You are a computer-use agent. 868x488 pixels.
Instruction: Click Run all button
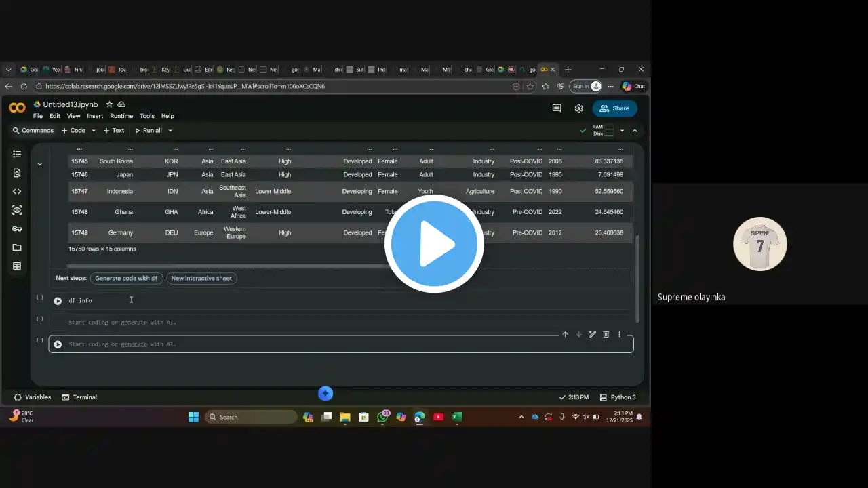pos(149,131)
